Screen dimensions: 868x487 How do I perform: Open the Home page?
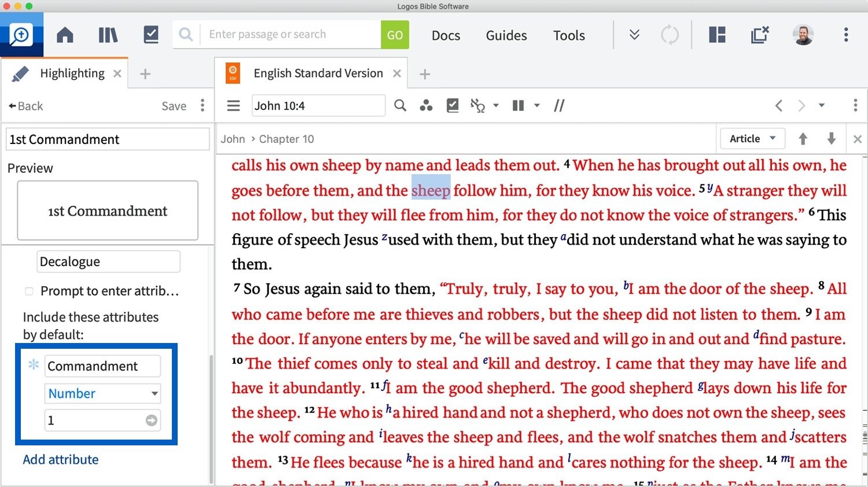click(65, 35)
